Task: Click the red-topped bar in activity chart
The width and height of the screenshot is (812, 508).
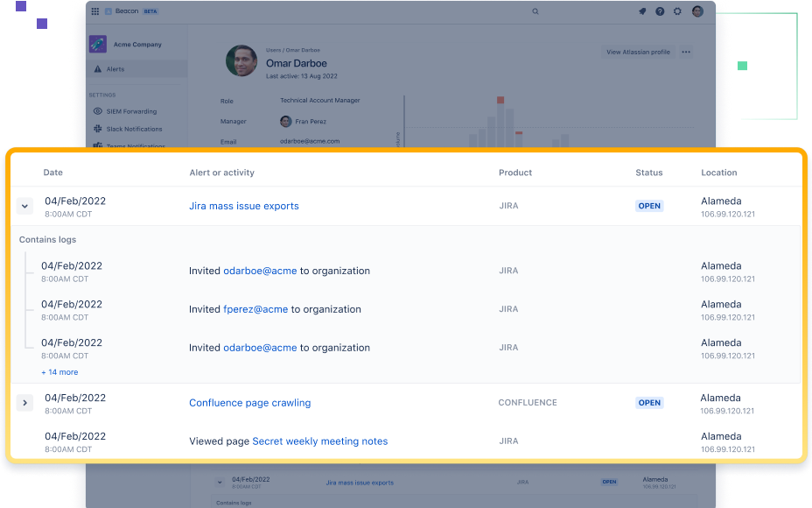Action: pyautogui.click(x=500, y=122)
